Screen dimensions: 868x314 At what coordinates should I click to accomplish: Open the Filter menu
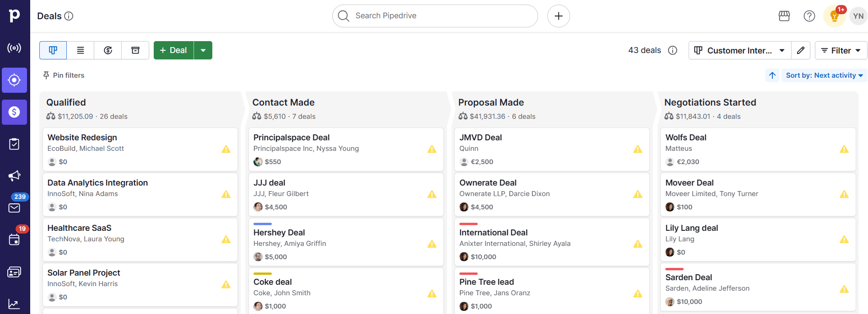841,50
